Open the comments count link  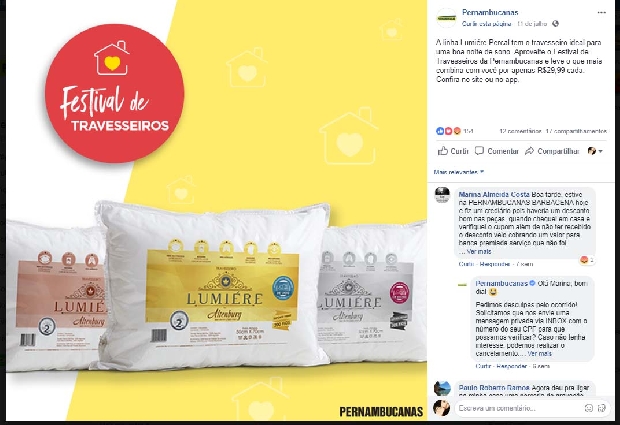click(520, 131)
